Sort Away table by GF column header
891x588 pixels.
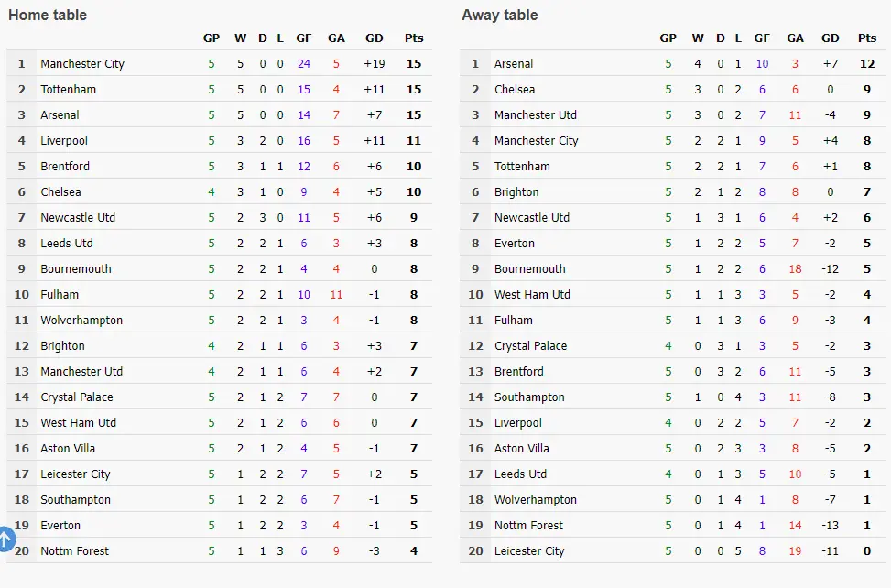coord(762,38)
